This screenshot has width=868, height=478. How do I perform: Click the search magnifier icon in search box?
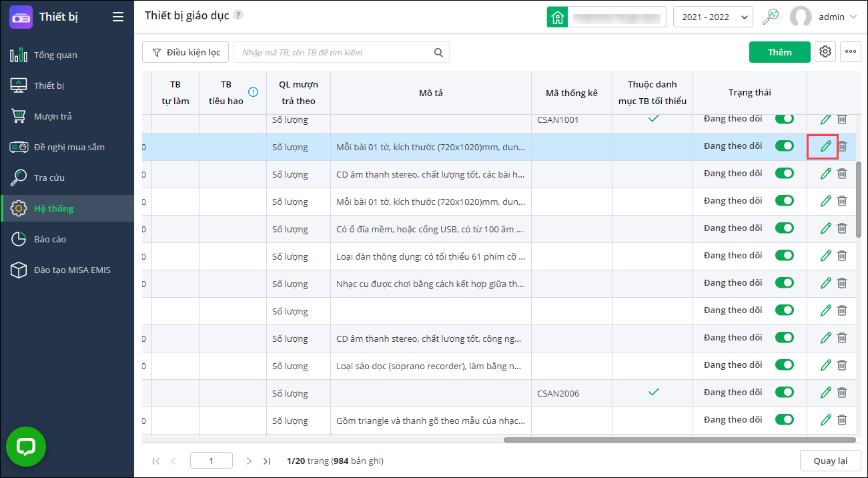(x=438, y=53)
